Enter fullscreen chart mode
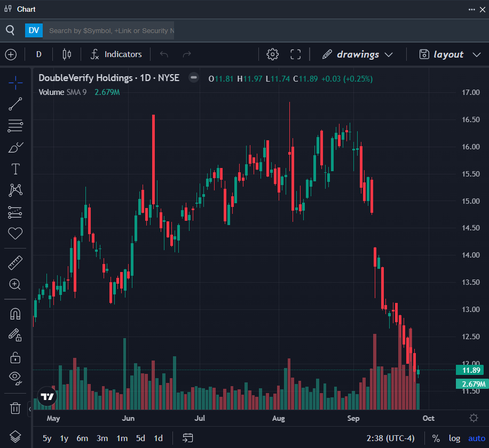This screenshot has width=489, height=448. (x=296, y=54)
